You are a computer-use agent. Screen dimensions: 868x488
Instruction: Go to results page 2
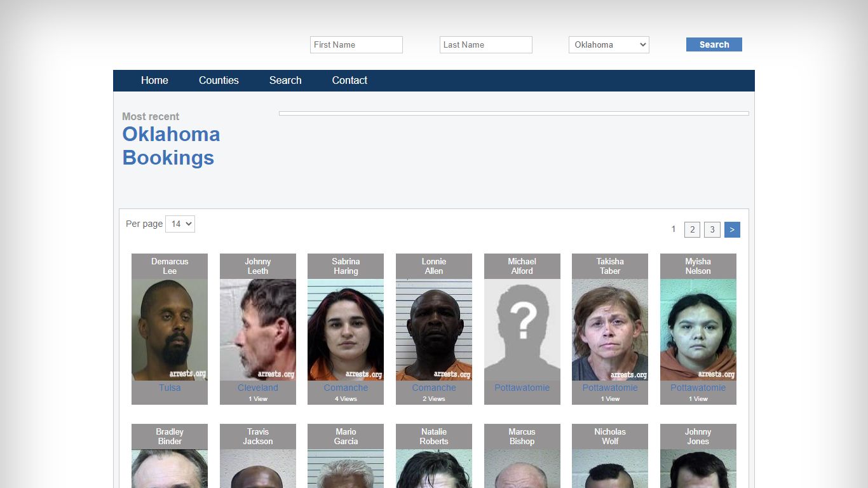tap(692, 229)
